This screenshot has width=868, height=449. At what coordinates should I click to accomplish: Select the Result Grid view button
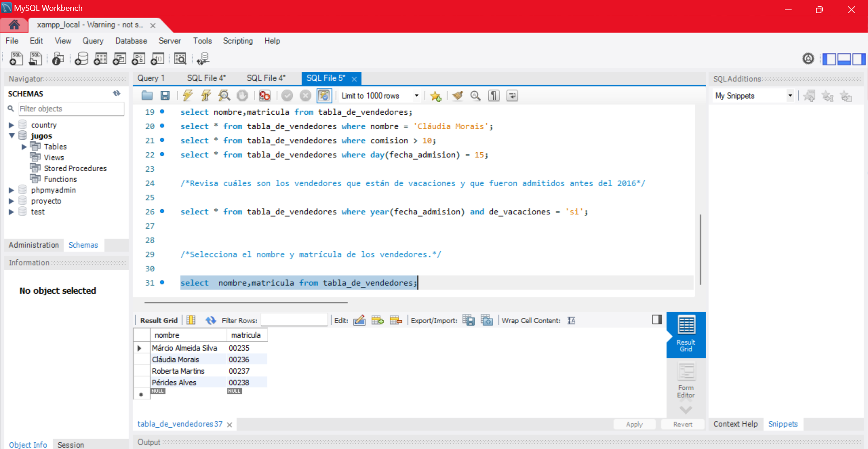(x=686, y=334)
